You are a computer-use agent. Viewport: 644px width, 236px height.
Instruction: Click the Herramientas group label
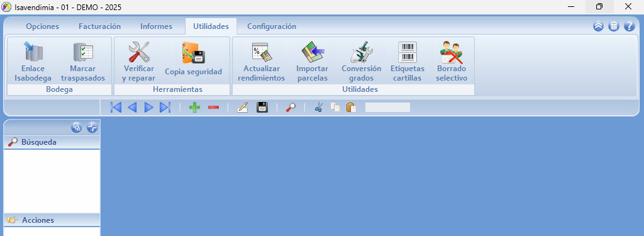click(177, 89)
